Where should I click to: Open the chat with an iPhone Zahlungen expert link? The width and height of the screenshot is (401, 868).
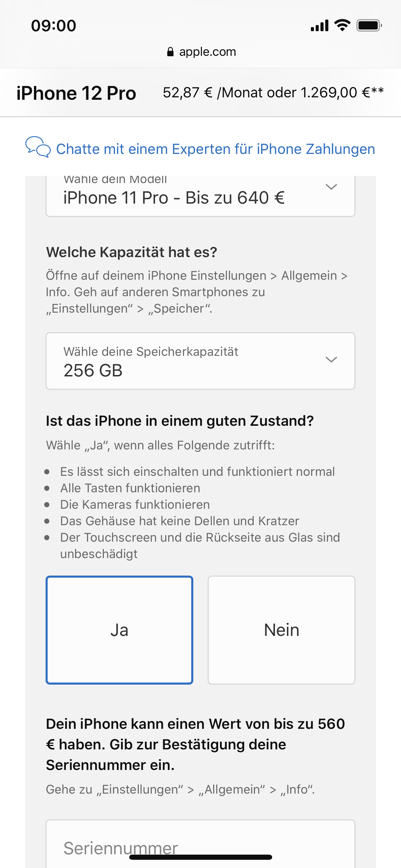tap(215, 149)
